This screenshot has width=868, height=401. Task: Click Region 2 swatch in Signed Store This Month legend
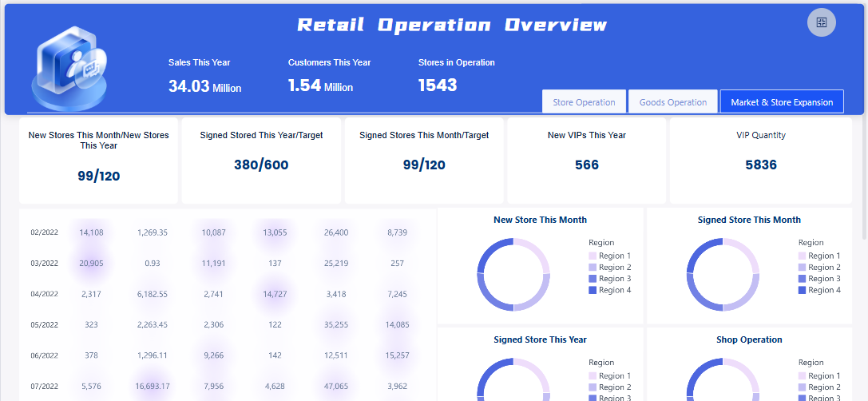pos(803,268)
